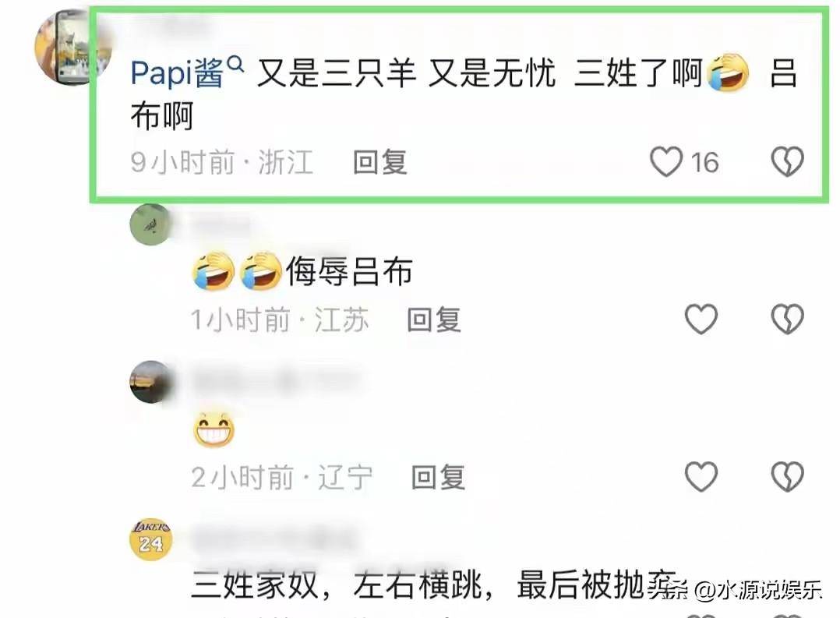This screenshot has height=618, width=840.
Task: Like the 侮辱吕布 comment
Action: pyautogui.click(x=701, y=320)
